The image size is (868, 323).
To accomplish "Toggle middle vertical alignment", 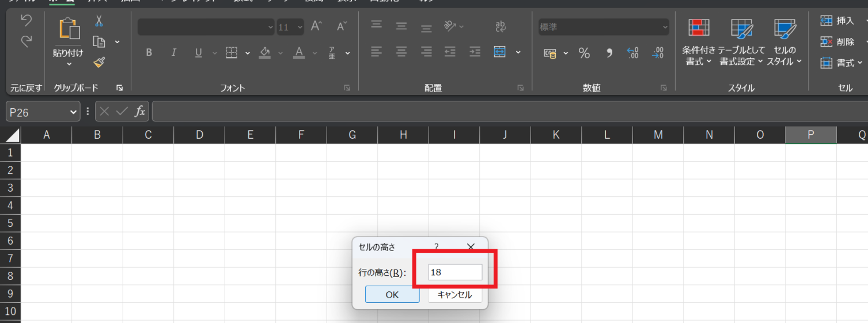I will 401,26.
